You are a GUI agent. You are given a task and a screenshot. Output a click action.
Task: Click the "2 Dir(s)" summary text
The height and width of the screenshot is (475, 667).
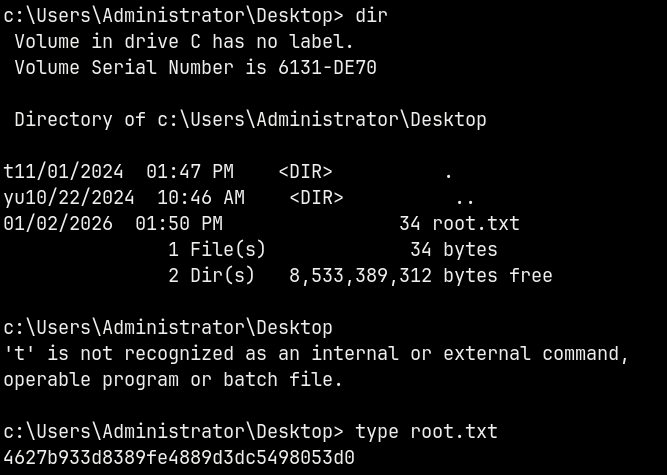pyautogui.click(x=211, y=276)
